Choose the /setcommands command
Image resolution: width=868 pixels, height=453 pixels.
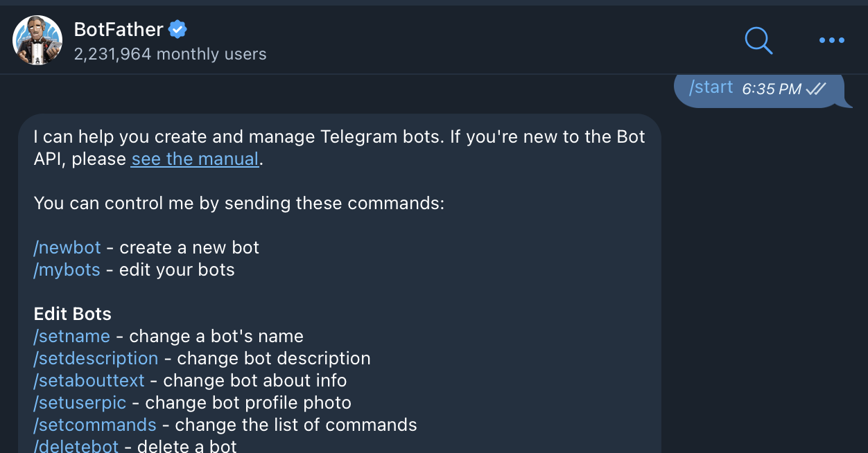[x=95, y=425]
